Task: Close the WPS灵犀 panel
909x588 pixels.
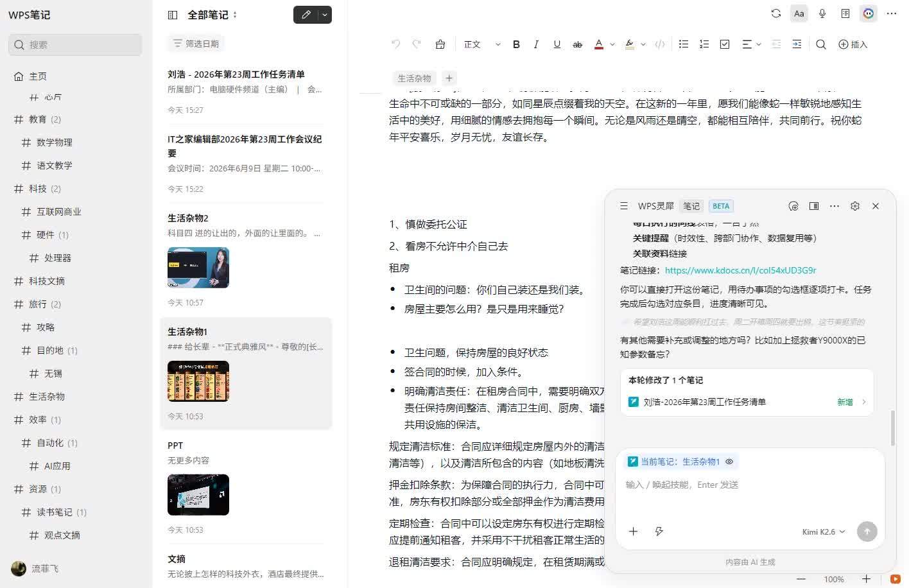Action: pyautogui.click(x=876, y=206)
